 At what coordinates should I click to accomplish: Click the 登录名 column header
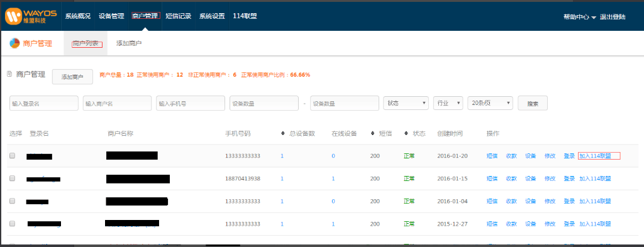point(39,133)
